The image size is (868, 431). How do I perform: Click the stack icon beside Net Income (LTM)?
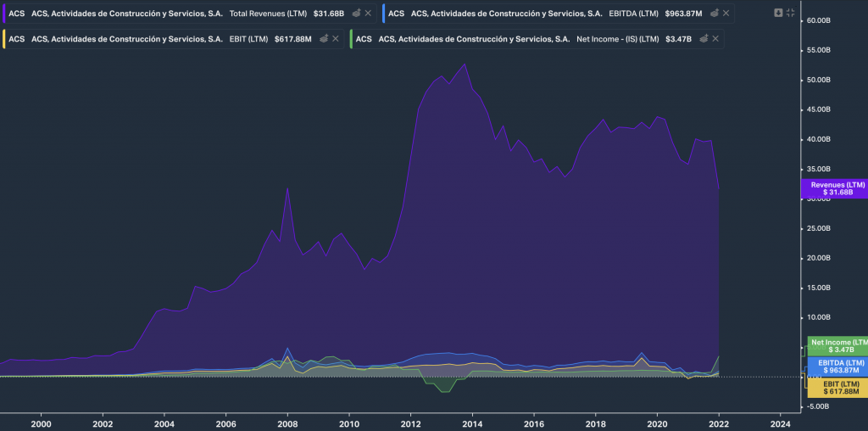click(x=704, y=39)
